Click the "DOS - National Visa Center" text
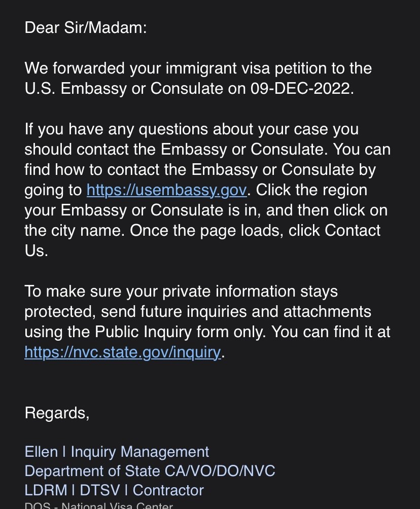This screenshot has height=509, width=420. click(98, 505)
